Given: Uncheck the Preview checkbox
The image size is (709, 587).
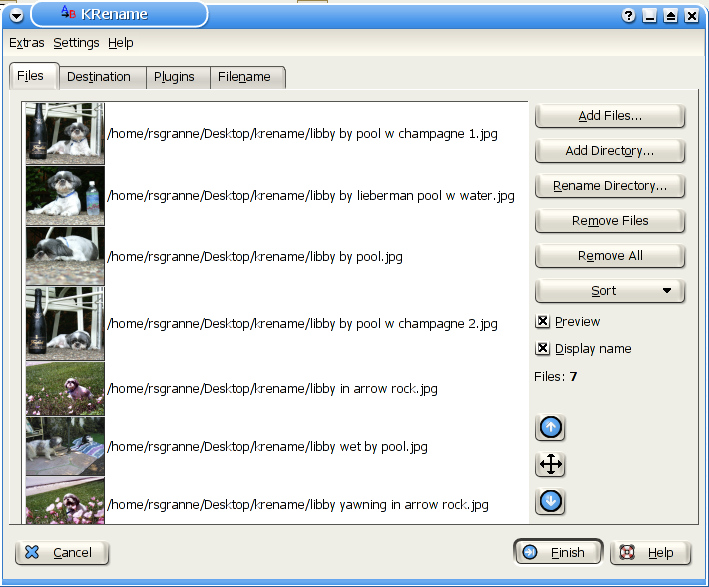Looking at the screenshot, I should coord(542,321).
